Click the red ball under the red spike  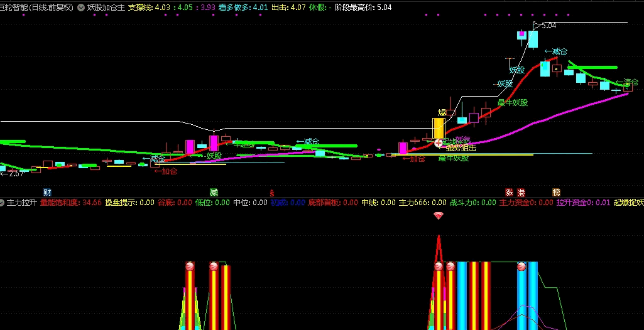439,267
